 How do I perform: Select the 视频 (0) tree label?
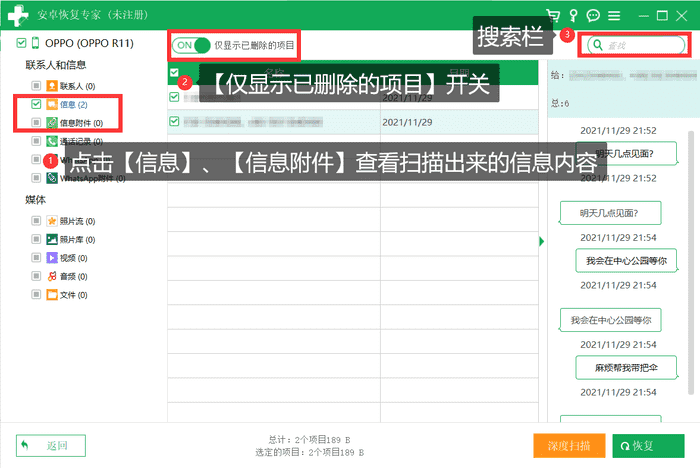pos(74,258)
